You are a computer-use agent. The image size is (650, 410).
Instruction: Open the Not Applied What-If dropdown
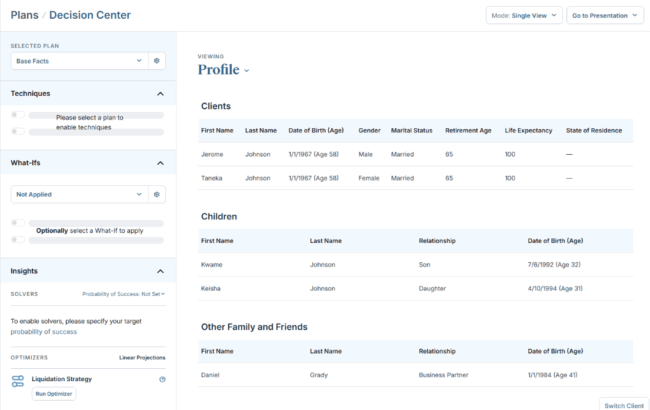[80, 194]
